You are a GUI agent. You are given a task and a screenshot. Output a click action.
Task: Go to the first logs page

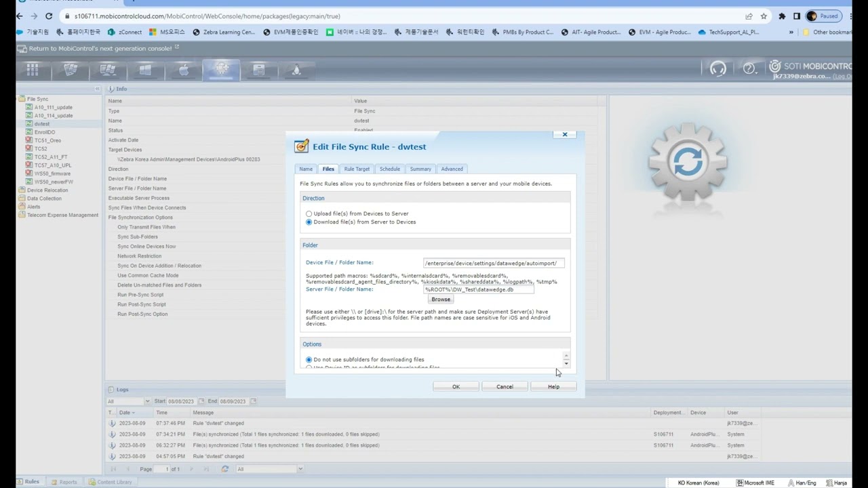pos(113,469)
